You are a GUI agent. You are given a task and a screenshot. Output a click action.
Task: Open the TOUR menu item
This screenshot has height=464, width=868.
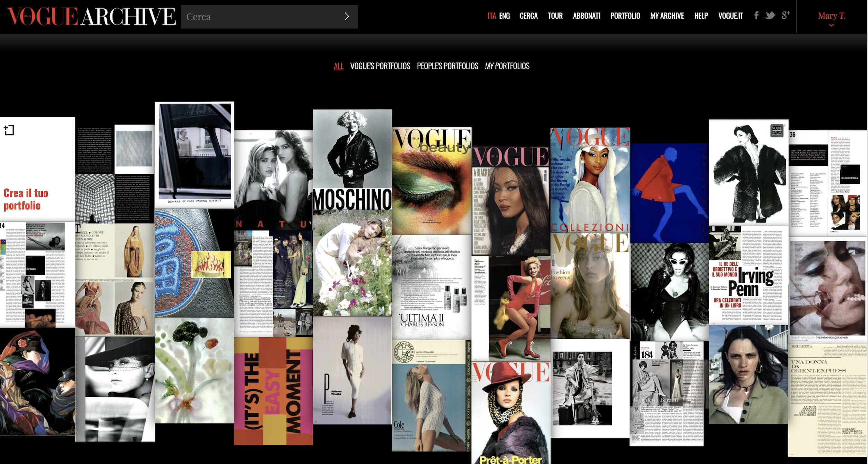(555, 16)
